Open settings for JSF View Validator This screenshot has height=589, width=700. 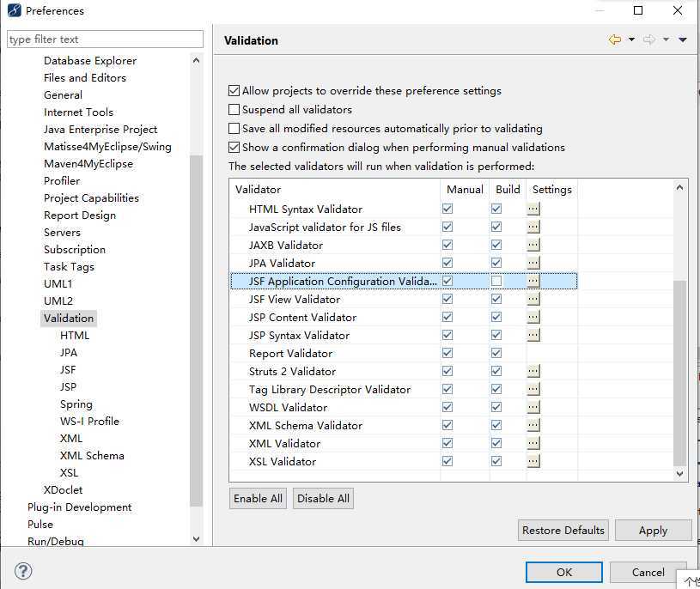tap(533, 299)
